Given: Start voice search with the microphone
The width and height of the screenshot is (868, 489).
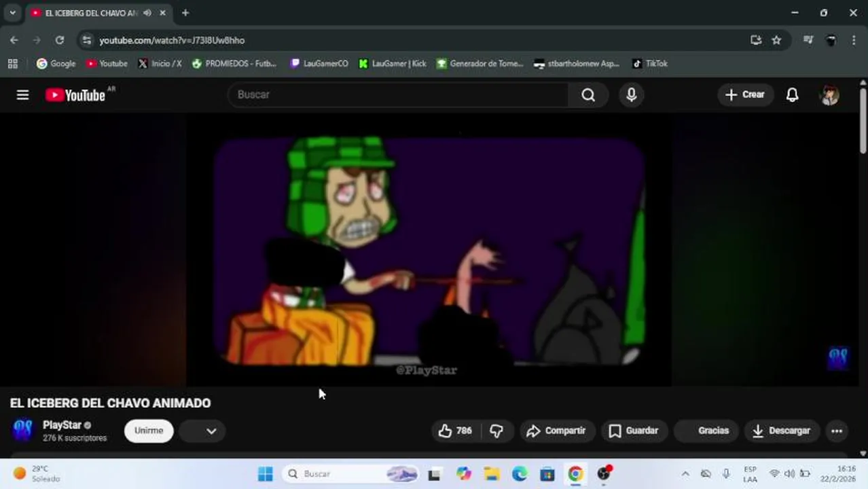Looking at the screenshot, I should (x=631, y=95).
